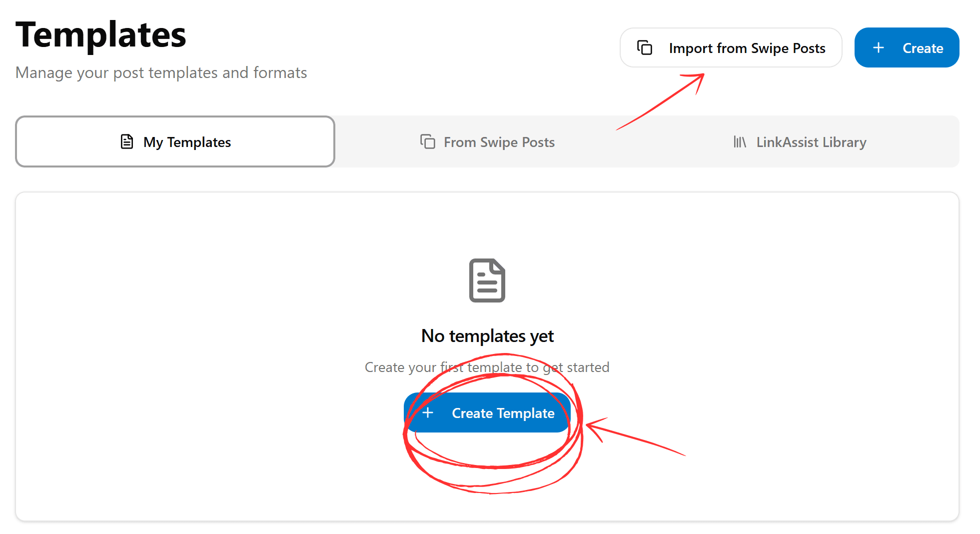Click the 'Manage your post templates' subtitle

(161, 72)
